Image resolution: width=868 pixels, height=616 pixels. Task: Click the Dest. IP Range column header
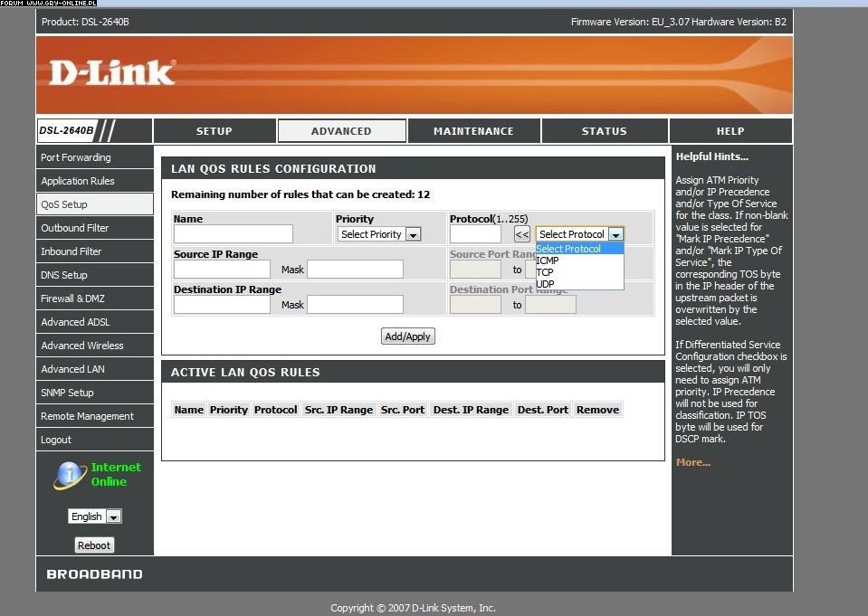tap(471, 410)
